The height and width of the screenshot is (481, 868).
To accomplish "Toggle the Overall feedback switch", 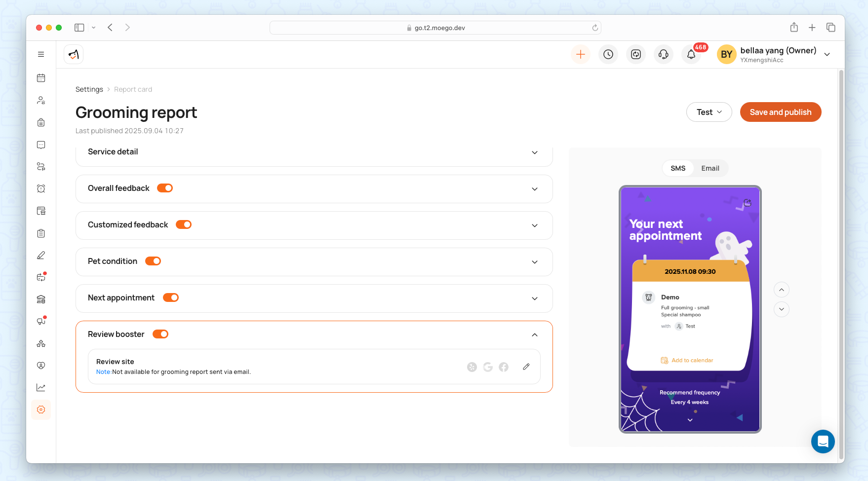I will (x=165, y=188).
